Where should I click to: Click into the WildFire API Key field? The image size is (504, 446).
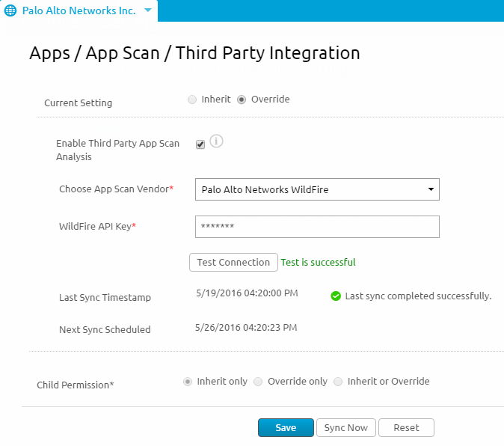[317, 227]
